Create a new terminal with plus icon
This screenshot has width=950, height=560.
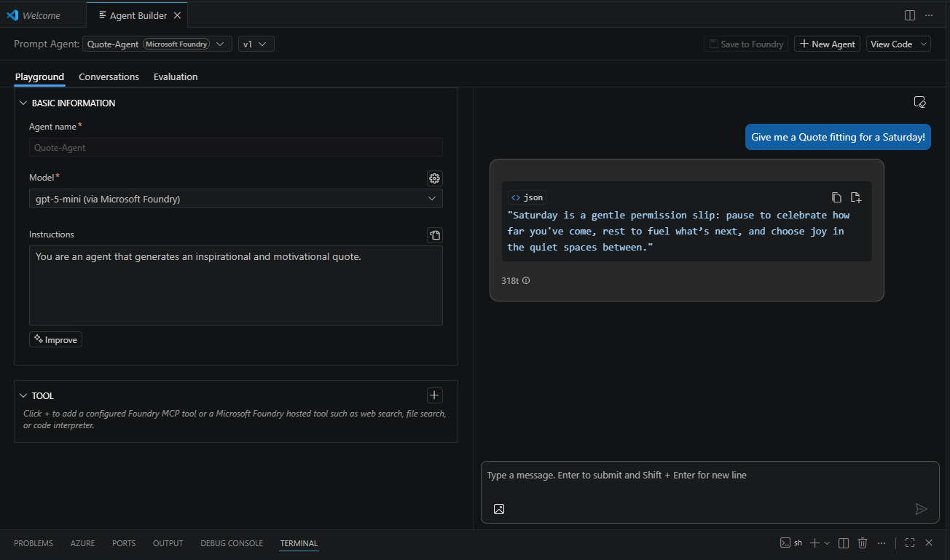point(815,543)
